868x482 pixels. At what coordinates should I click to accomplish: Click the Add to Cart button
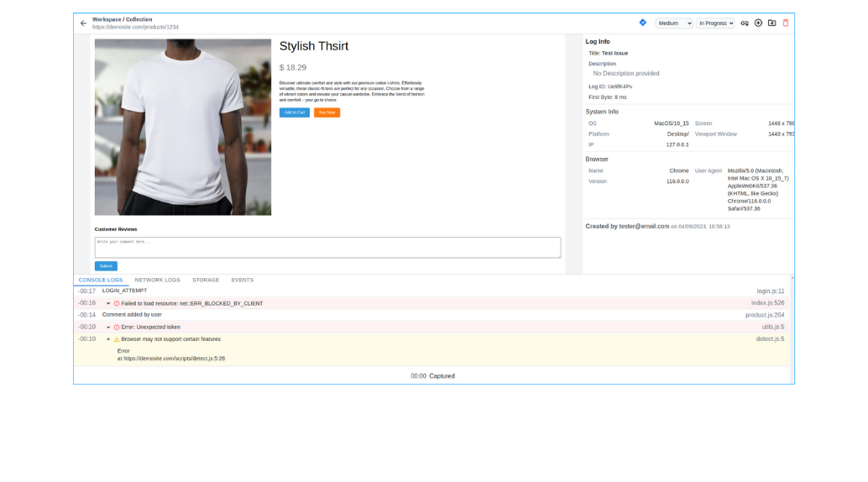294,113
